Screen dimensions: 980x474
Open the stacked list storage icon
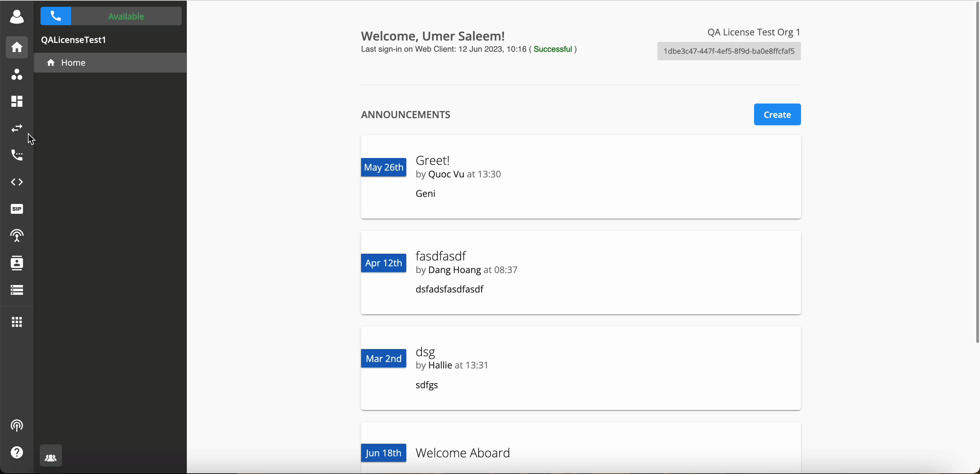17,290
